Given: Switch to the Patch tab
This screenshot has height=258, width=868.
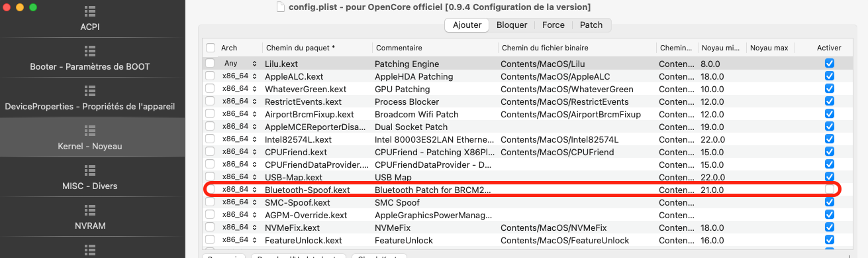Looking at the screenshot, I should pyautogui.click(x=591, y=25).
